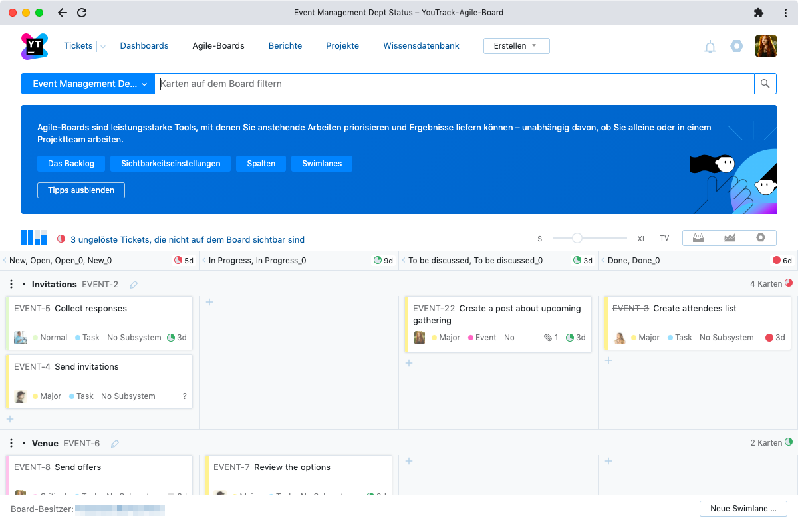
Task: Set card size to S label
Action: (x=540, y=239)
